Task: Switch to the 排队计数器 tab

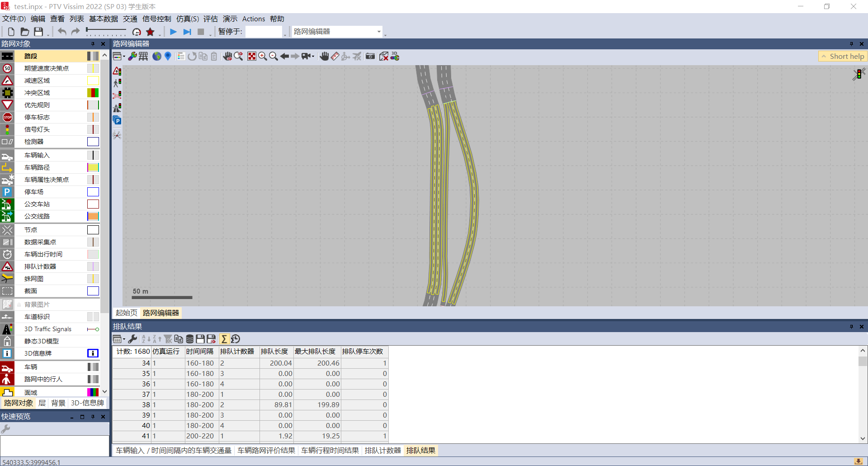Action: [382, 451]
